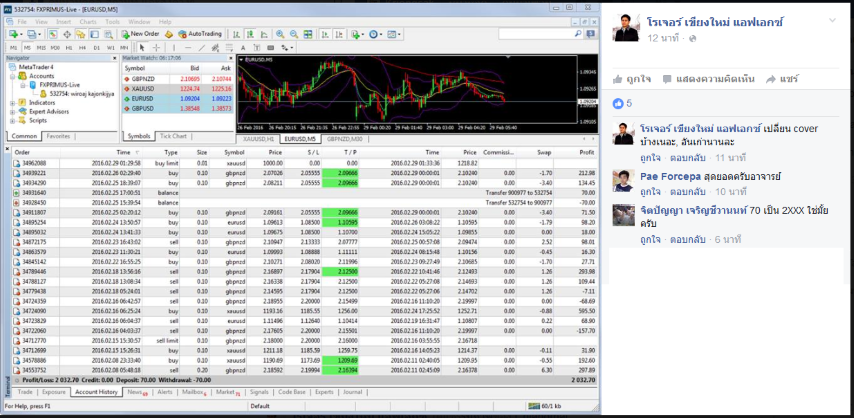Select the Cursor arrow tool
The width and height of the screenshot is (854, 418).
tap(142, 47)
